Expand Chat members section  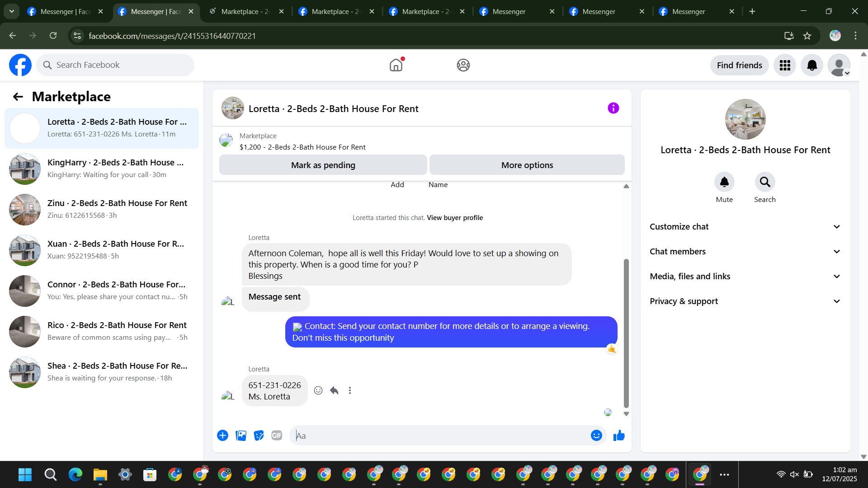tap(745, 252)
